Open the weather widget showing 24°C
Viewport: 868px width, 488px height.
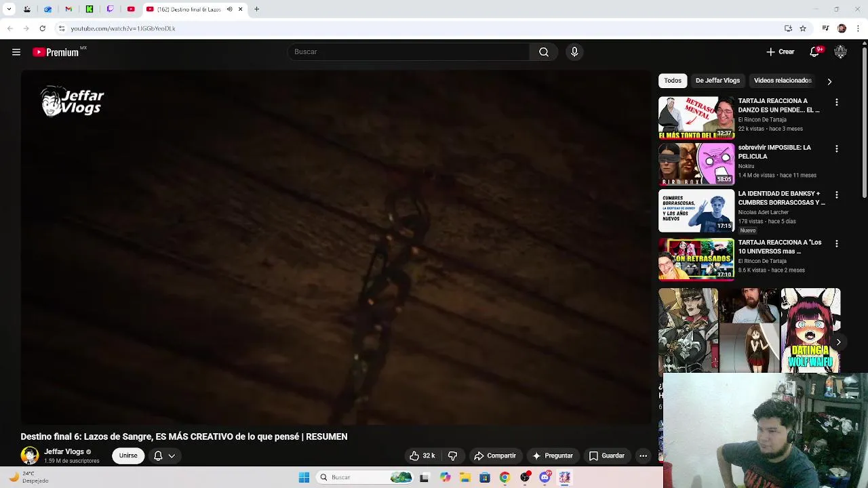coord(28,477)
